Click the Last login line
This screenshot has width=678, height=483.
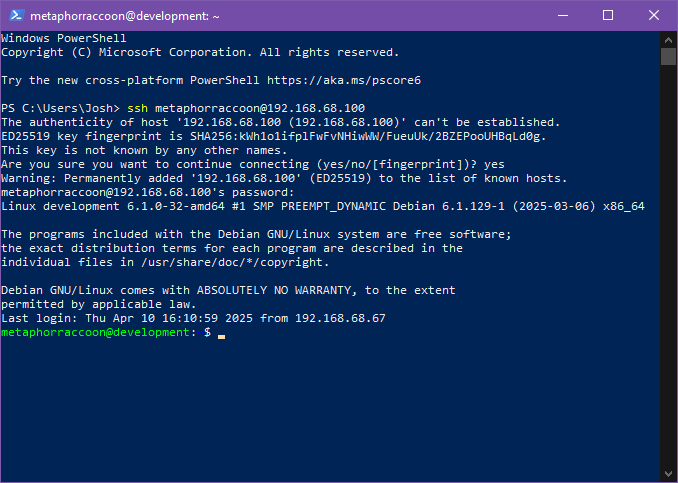tap(193, 318)
